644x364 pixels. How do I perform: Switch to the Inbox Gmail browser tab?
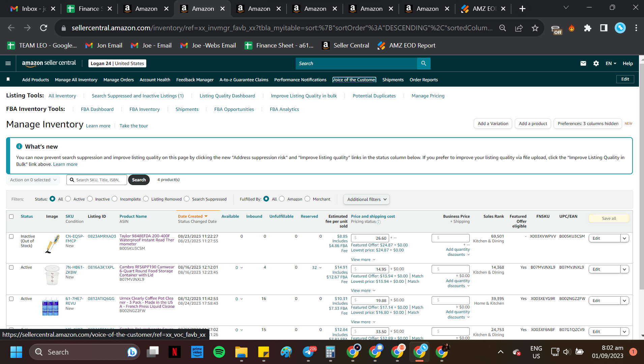(x=33, y=9)
